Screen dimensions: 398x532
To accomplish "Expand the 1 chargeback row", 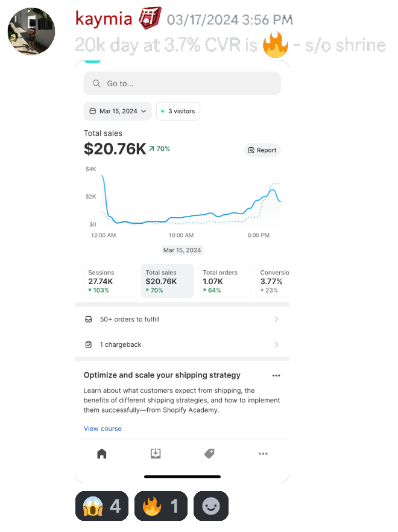I will pyautogui.click(x=182, y=344).
